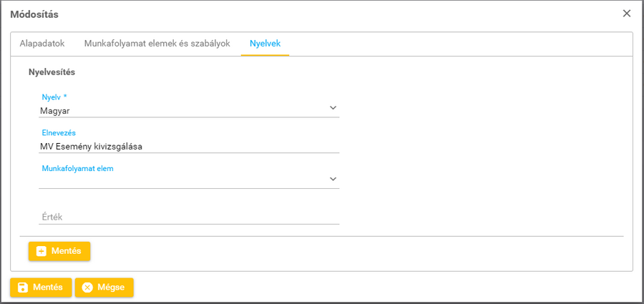This screenshot has height=304, width=644.
Task: Open the Munkafolyamat elemek és szabályok tab
Action: 157,44
